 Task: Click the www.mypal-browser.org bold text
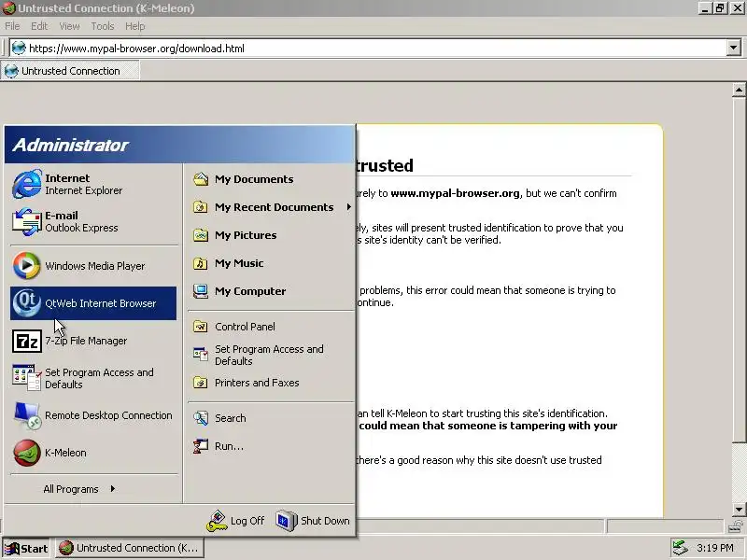(455, 193)
